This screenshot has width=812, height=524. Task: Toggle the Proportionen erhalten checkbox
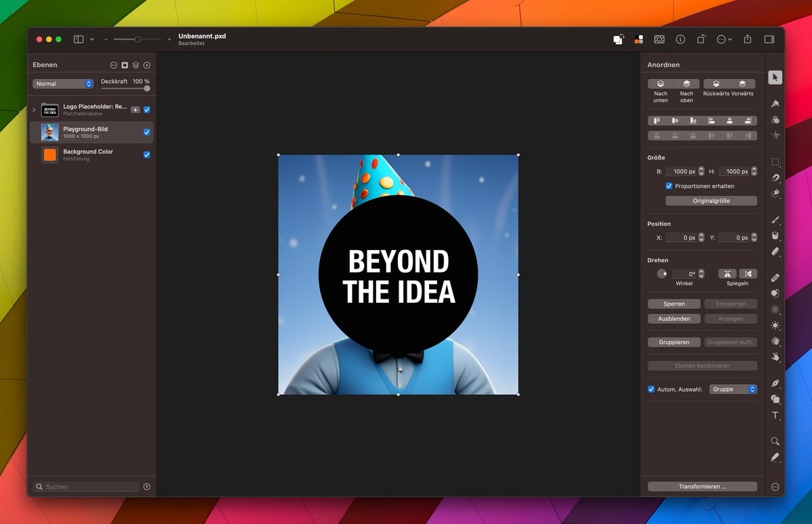click(x=669, y=186)
